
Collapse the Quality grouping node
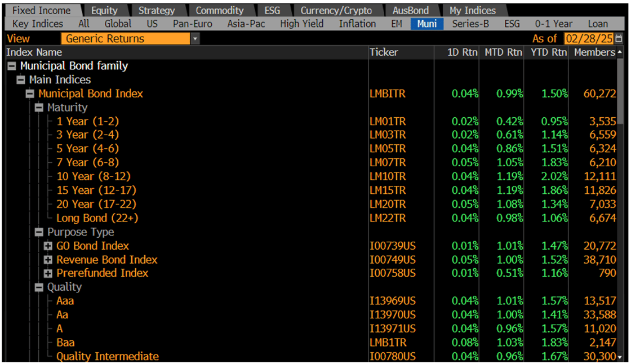pyautogui.click(x=39, y=287)
